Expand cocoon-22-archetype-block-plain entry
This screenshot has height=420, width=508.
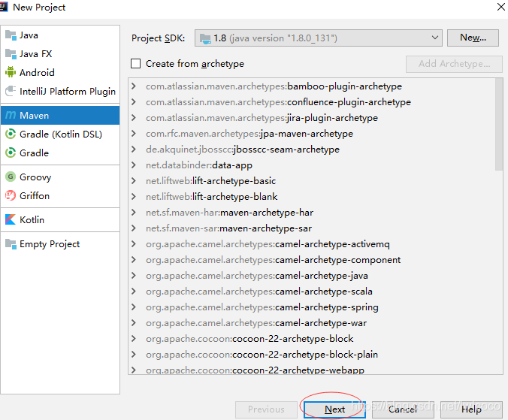(x=134, y=355)
